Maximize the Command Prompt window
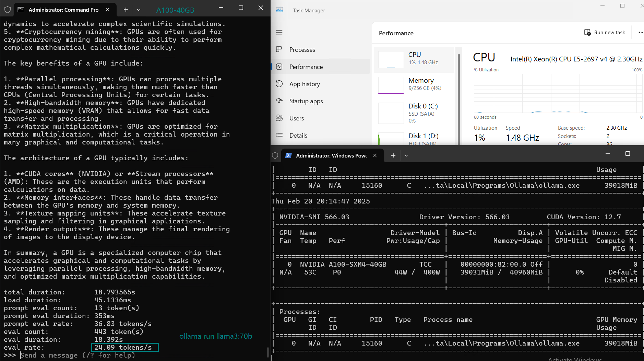Image resolution: width=644 pixels, height=361 pixels. click(241, 8)
